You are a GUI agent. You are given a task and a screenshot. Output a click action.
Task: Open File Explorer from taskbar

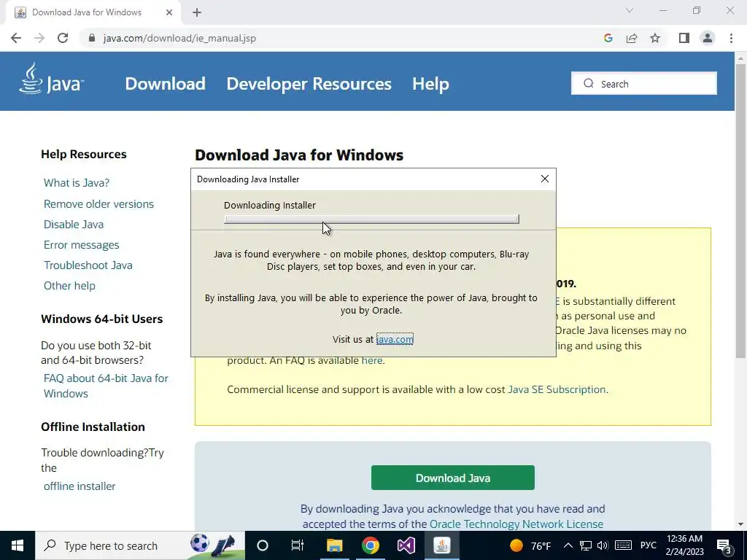click(x=334, y=545)
